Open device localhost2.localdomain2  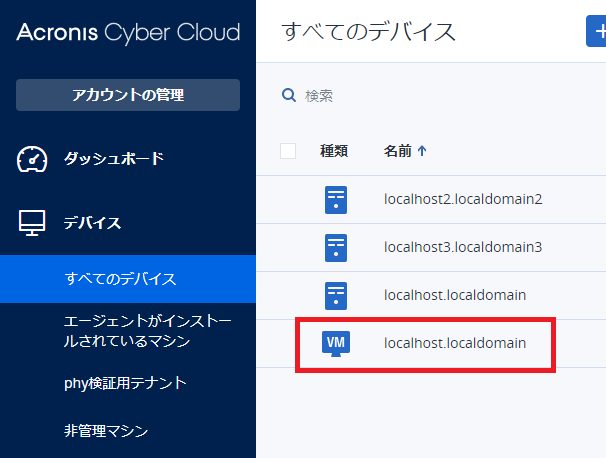(x=462, y=199)
